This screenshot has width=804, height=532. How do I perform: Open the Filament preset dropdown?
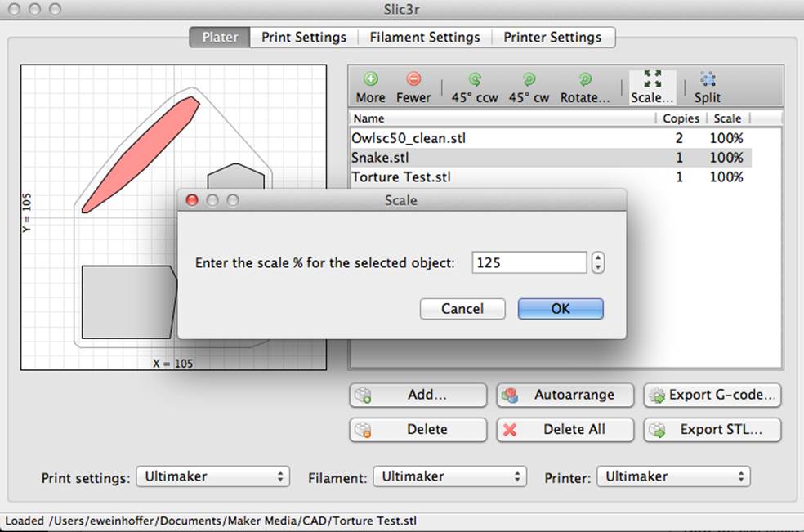point(449,476)
